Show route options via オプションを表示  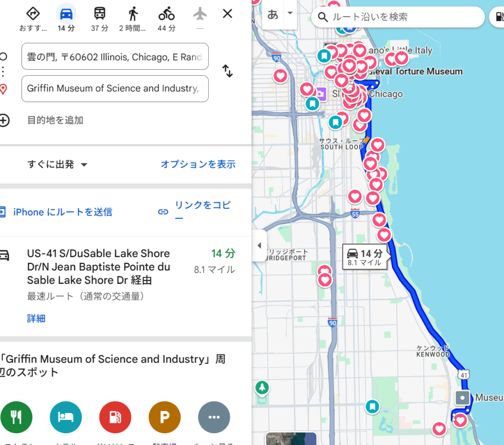tap(198, 164)
